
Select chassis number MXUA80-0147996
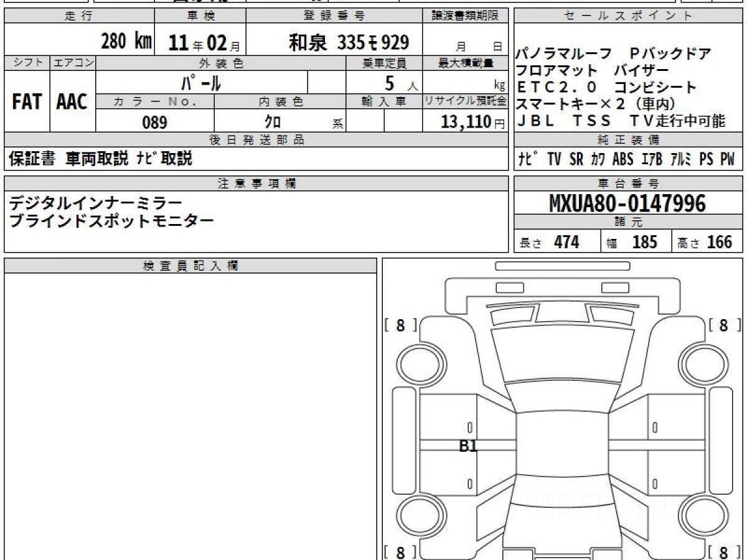(x=627, y=203)
